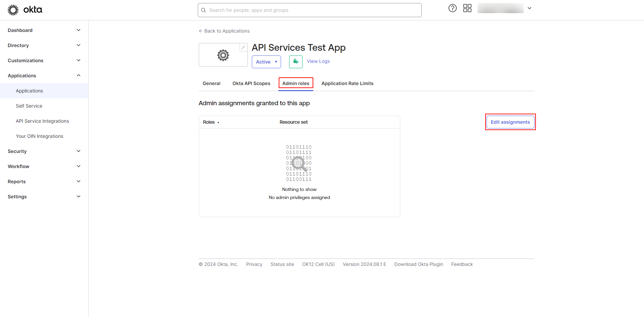
Task: Edit the app logo pencil icon
Action: (243, 47)
